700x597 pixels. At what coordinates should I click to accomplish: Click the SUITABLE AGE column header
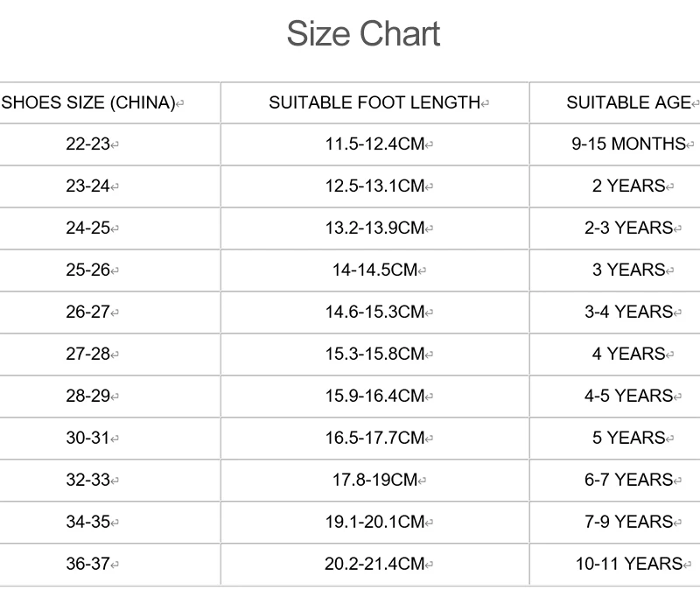(628, 102)
